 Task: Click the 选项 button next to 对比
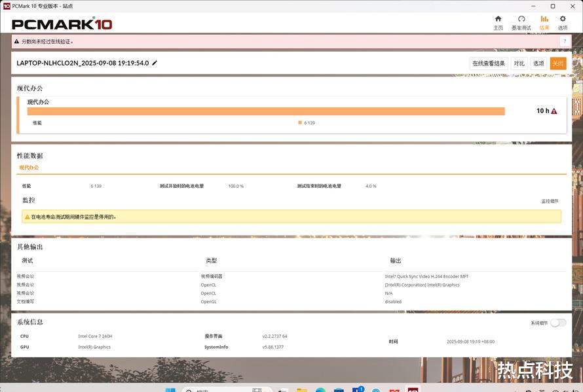(x=538, y=63)
